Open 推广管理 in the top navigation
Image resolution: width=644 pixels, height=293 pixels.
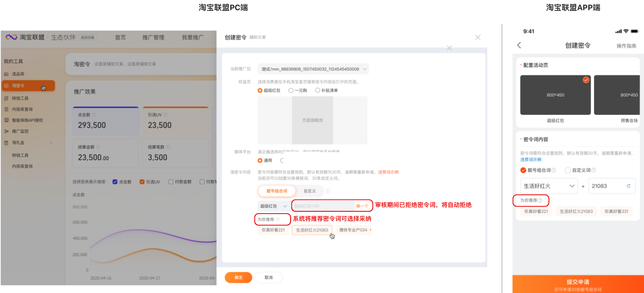click(153, 37)
